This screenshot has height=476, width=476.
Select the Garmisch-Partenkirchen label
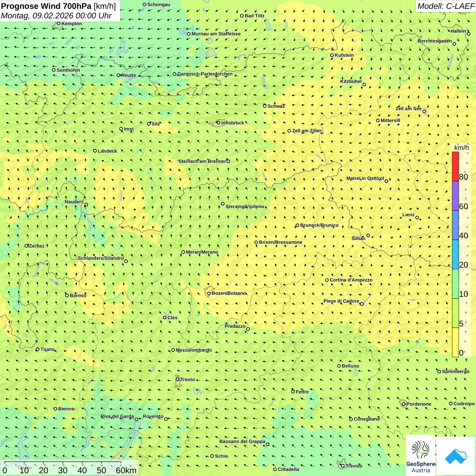[x=205, y=74]
